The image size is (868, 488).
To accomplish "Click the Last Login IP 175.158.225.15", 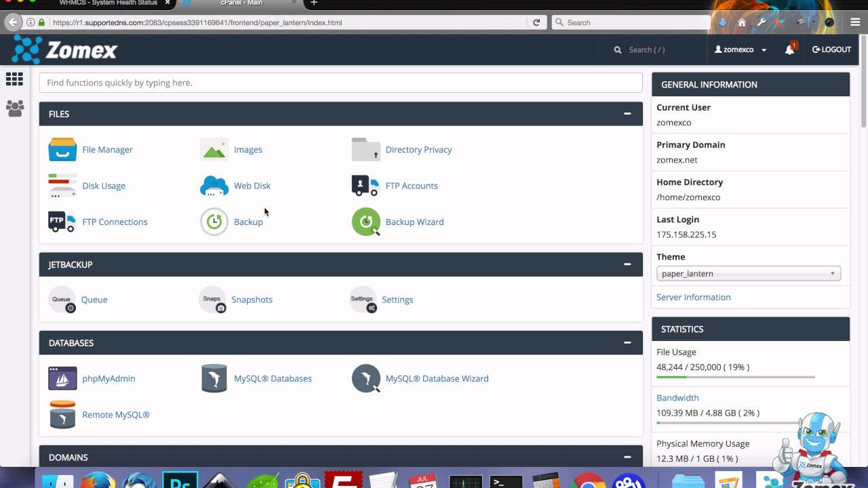I will [x=686, y=235].
